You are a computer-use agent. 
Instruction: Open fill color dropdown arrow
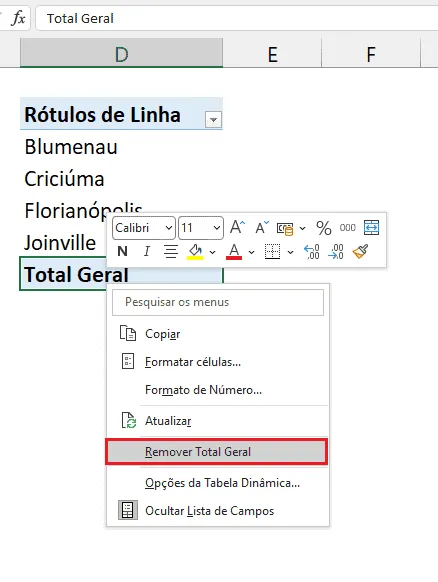[212, 252]
